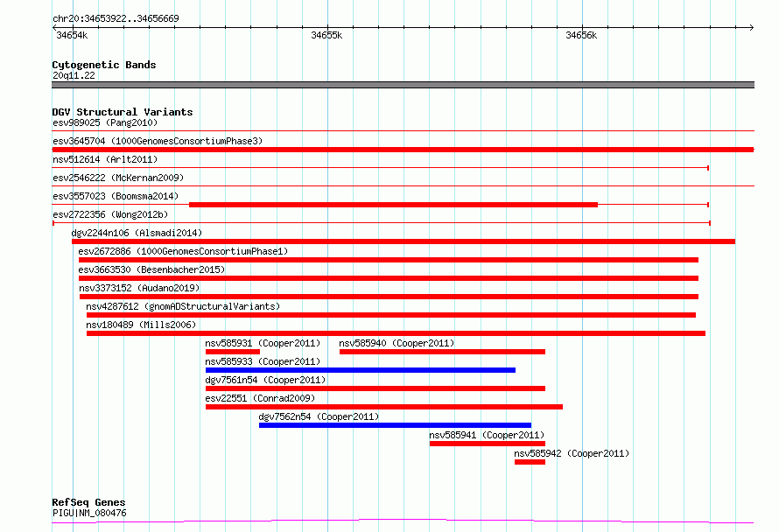The image size is (779, 532).
Task: Click the RefSeq Genes track title
Action: [x=88, y=503]
